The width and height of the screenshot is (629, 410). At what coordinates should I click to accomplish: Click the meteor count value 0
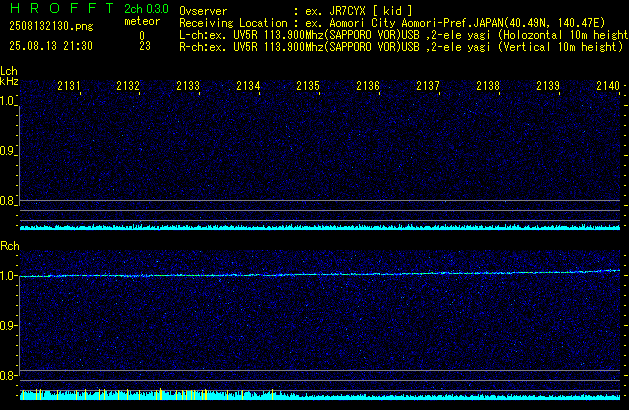click(142, 35)
